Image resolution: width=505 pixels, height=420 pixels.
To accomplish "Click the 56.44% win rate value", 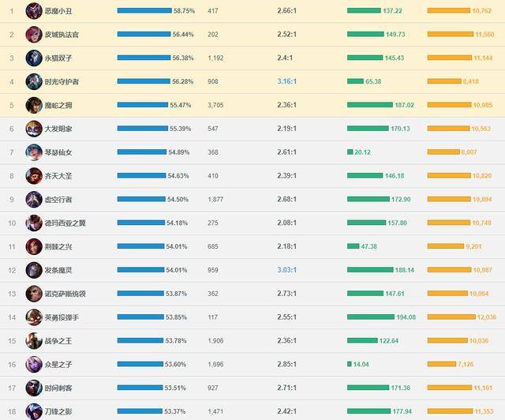I will click(x=183, y=34).
